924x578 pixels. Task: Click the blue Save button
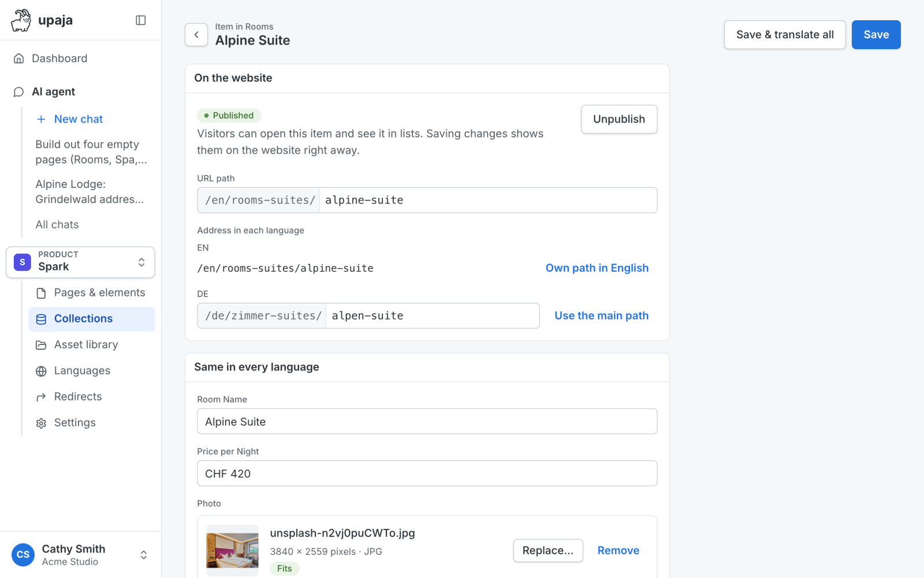(x=876, y=35)
